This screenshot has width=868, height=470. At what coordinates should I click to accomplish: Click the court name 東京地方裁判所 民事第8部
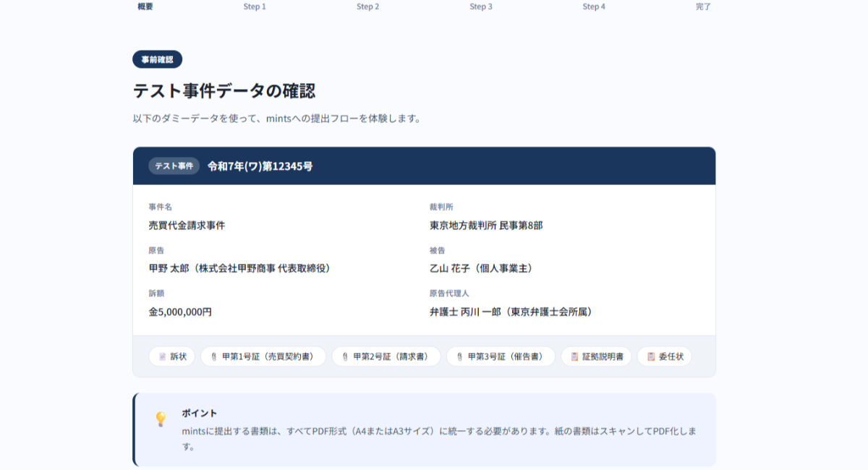tap(486, 225)
